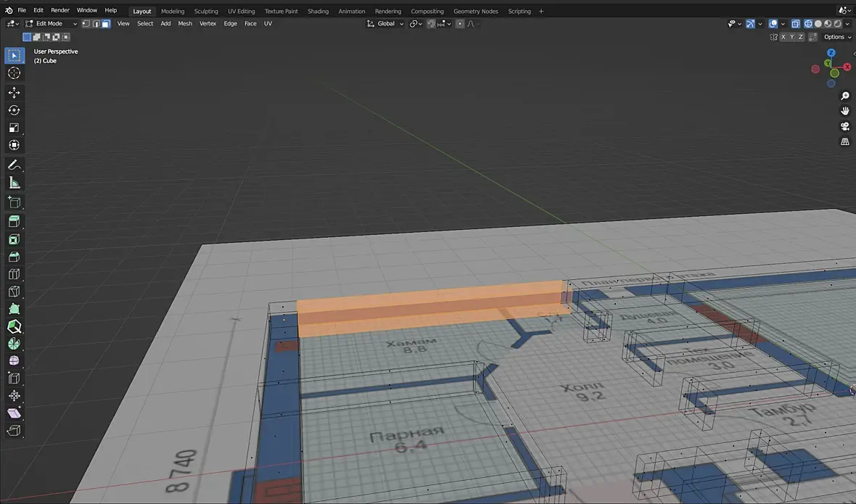Viewport: 856px width, 504px height.
Task: Open the overlays options arrow
Action: [x=783, y=23]
